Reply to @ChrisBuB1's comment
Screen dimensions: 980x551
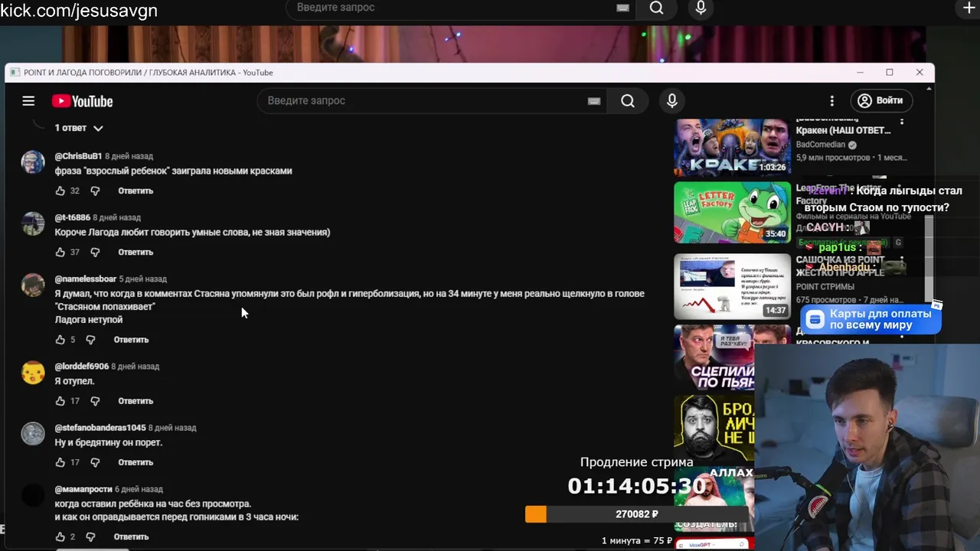pos(136,191)
